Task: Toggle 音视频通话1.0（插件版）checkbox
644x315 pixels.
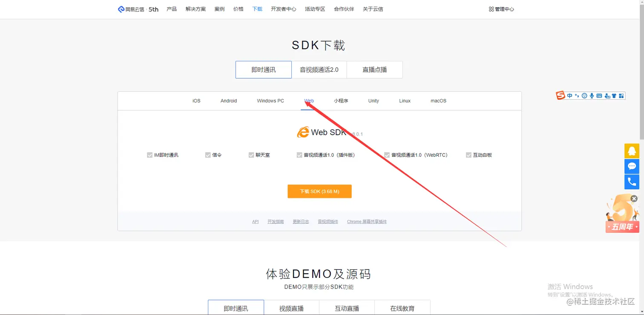Action: 299,155
